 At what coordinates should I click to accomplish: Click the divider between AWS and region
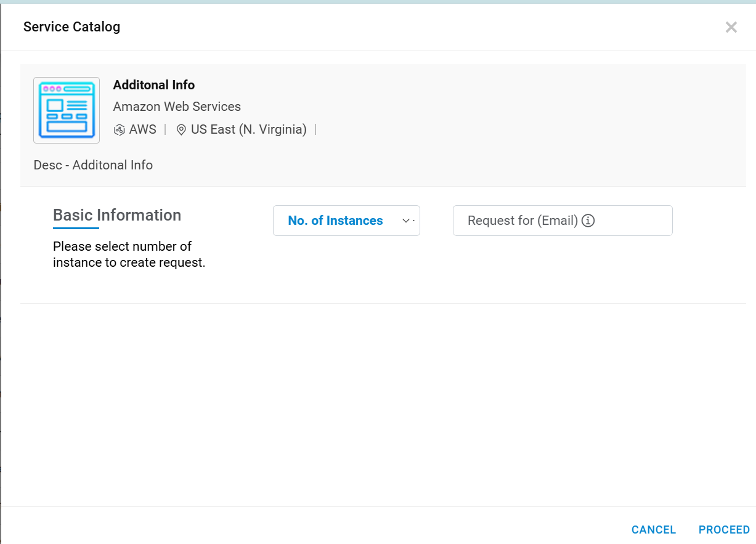[x=165, y=129]
